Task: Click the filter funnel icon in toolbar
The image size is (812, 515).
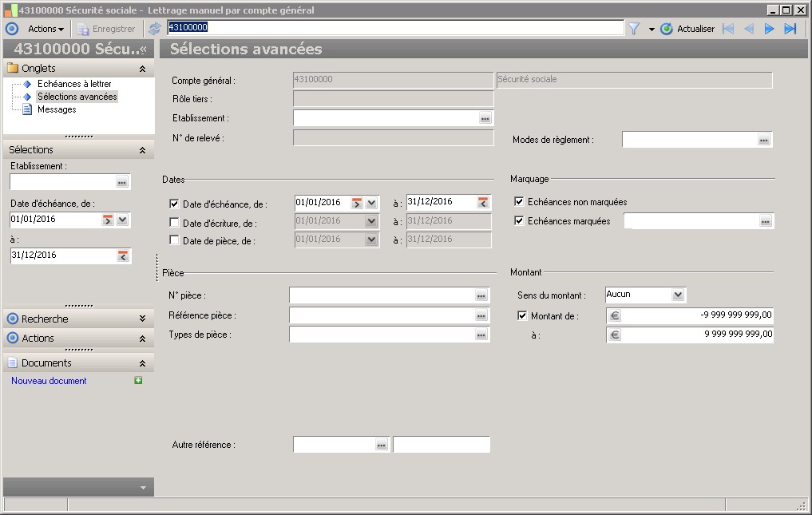Action: [x=634, y=29]
